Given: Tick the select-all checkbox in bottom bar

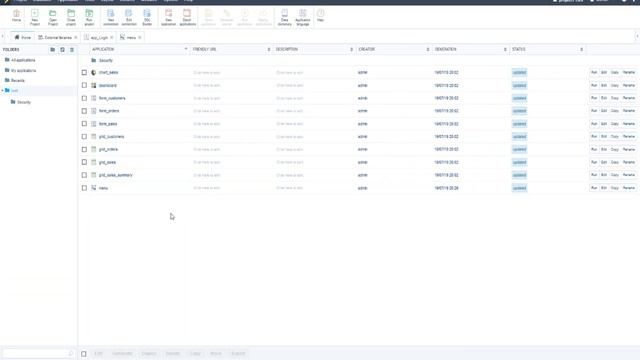Looking at the screenshot, I should click(84, 354).
